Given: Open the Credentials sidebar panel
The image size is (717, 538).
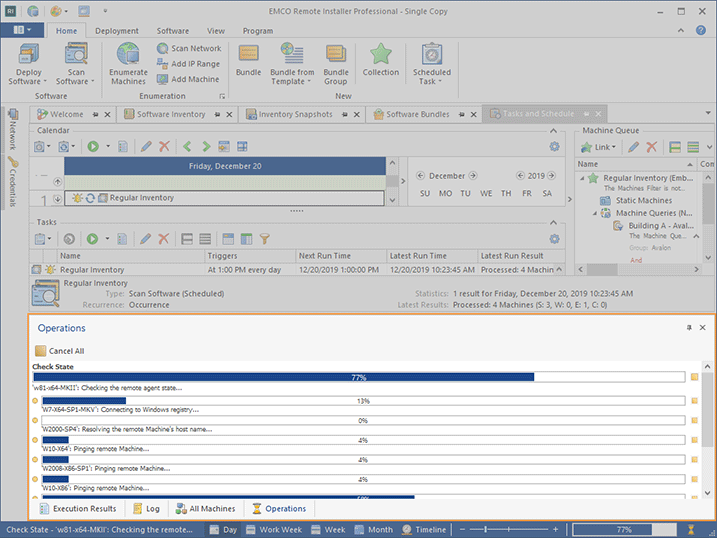Looking at the screenshot, I should click(x=12, y=182).
